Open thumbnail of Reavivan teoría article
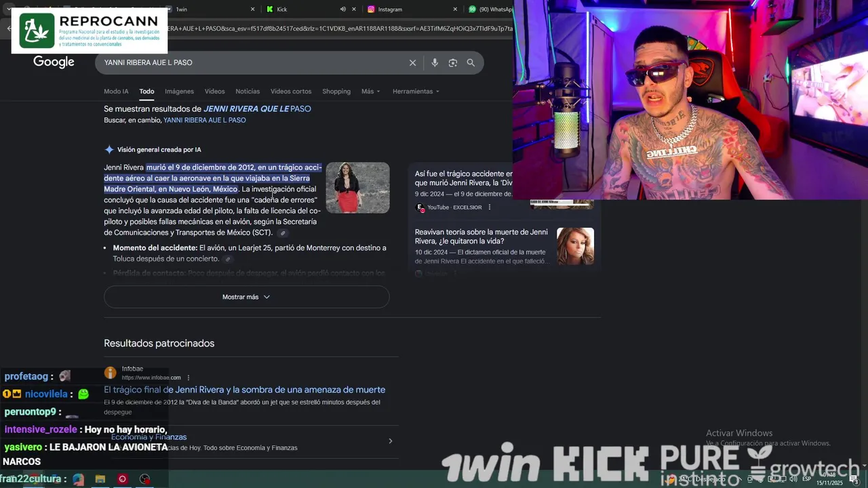 [x=575, y=246]
